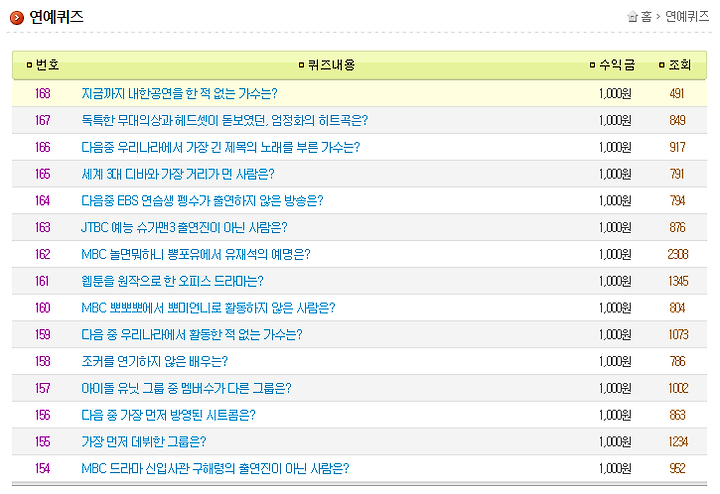Open quiz about JTBC 예능 슈가맨3 출연진

(184, 228)
